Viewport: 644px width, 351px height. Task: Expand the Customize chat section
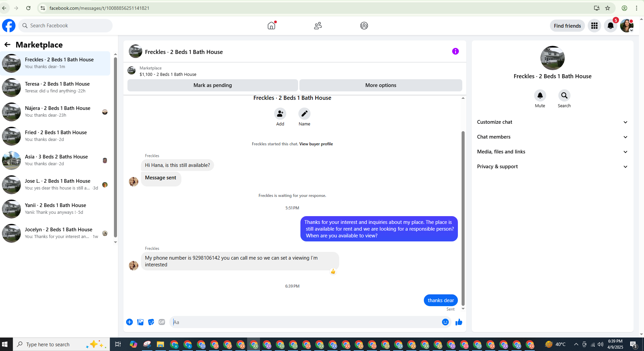point(553,122)
